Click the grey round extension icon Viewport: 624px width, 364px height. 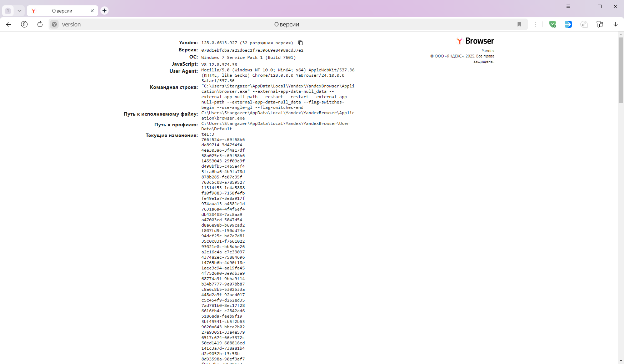[584, 24]
